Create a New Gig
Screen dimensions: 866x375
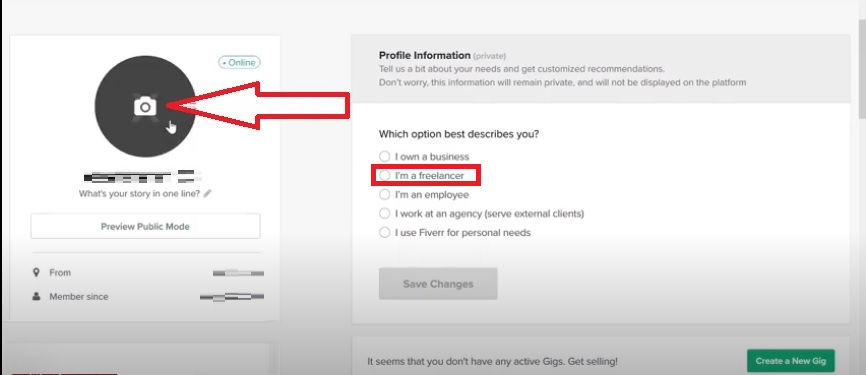coord(791,361)
